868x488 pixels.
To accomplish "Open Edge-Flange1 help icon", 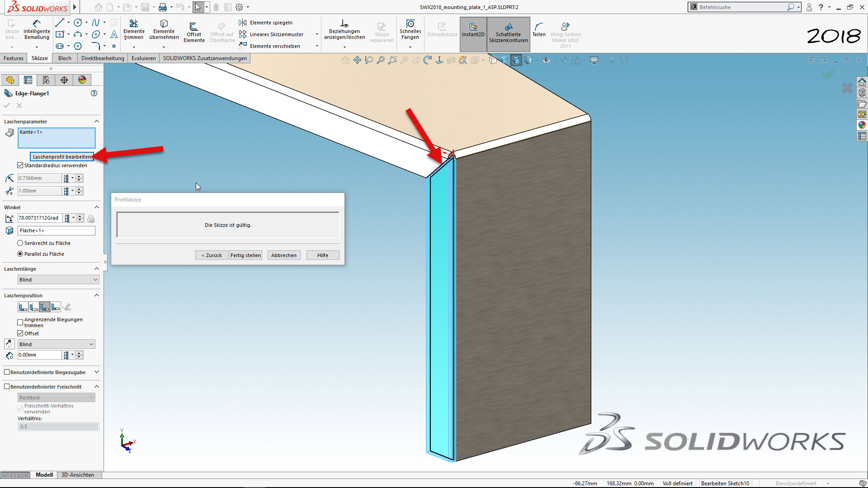I will tap(94, 93).
